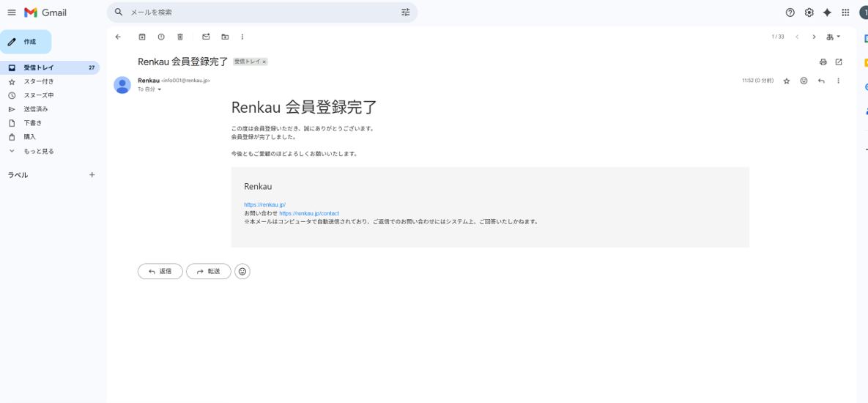The width and height of the screenshot is (868, 403).
Task: Click the 1 / 33 counter
Action: (x=778, y=37)
